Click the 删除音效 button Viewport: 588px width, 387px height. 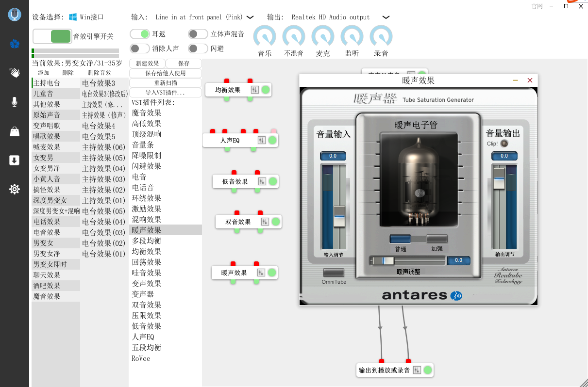click(100, 73)
